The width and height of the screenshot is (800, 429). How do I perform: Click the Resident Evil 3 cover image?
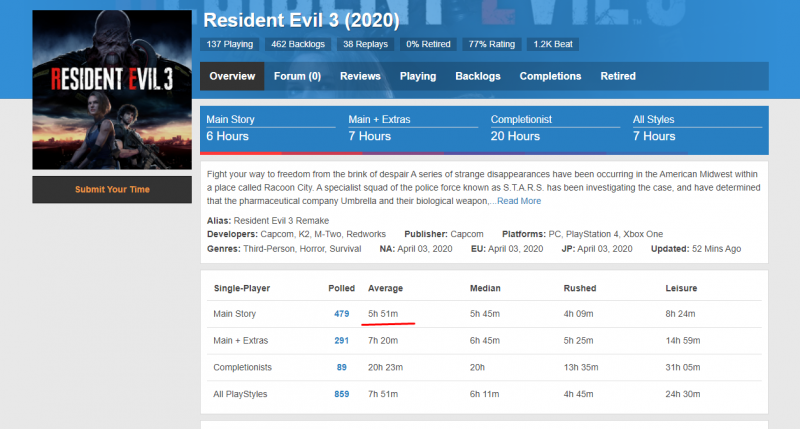[x=110, y=89]
